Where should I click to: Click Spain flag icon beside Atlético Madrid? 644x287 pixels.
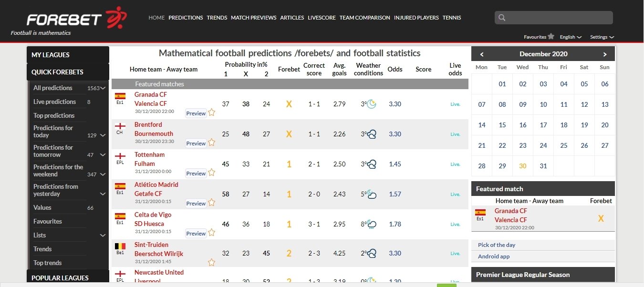pos(120,186)
